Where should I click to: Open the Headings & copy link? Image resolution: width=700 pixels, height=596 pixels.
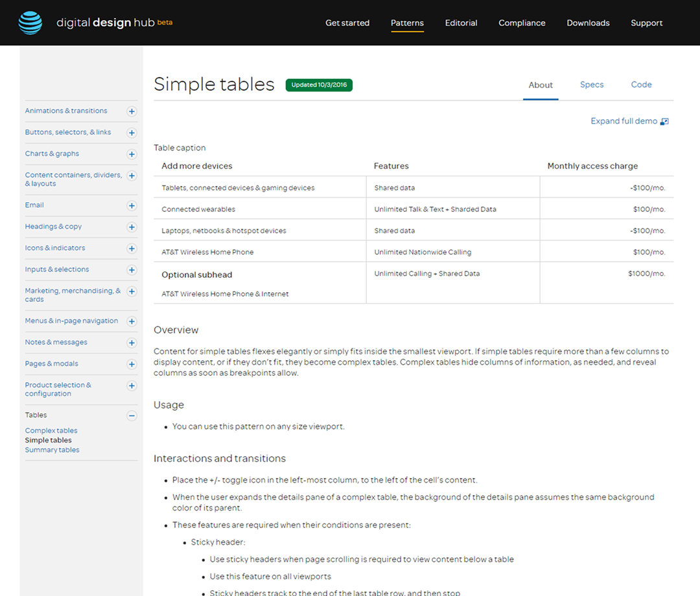click(53, 226)
